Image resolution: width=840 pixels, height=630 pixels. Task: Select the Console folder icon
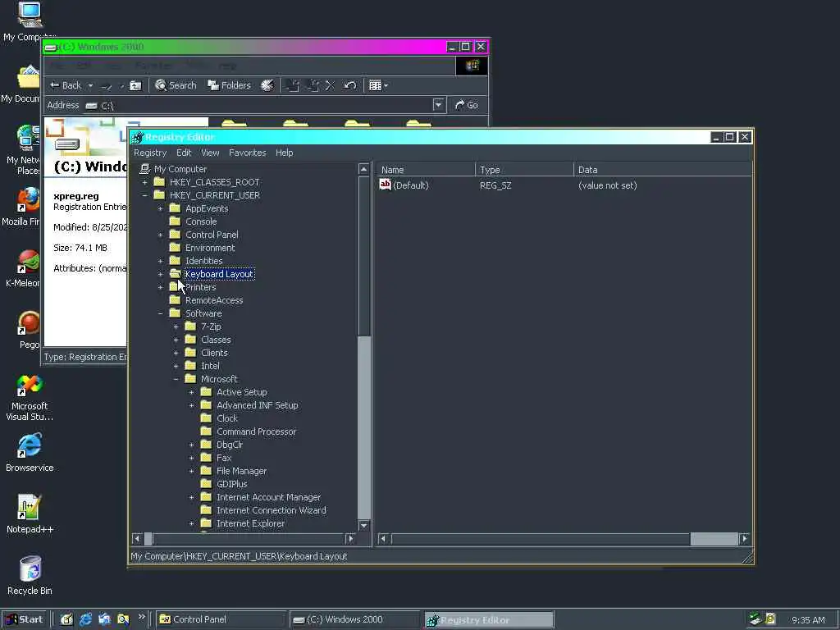(x=175, y=221)
